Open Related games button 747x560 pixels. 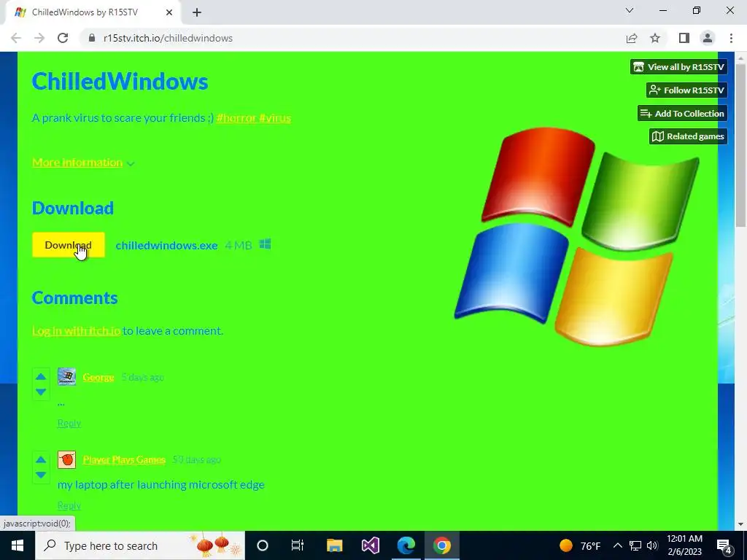click(x=688, y=136)
